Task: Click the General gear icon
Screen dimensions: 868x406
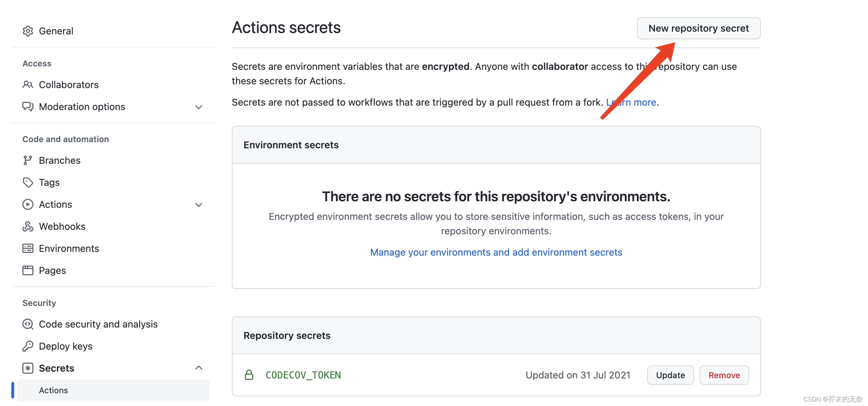Action: click(x=28, y=31)
